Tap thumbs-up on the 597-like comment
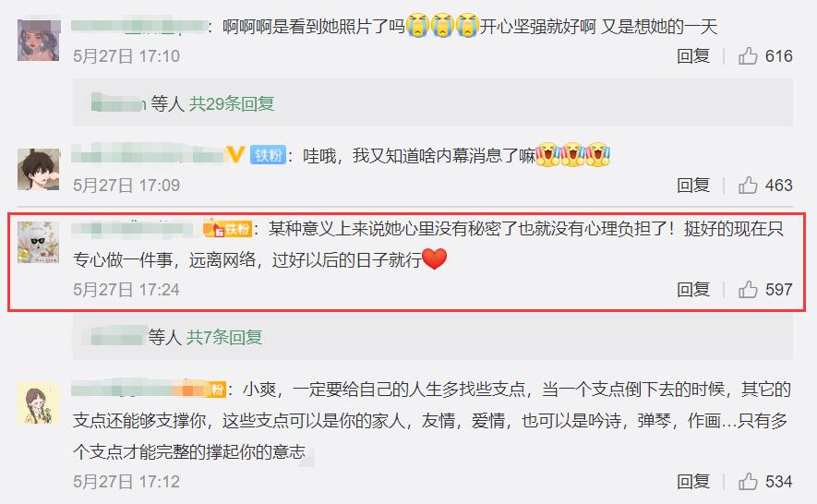The height and width of the screenshot is (504, 817). click(748, 289)
